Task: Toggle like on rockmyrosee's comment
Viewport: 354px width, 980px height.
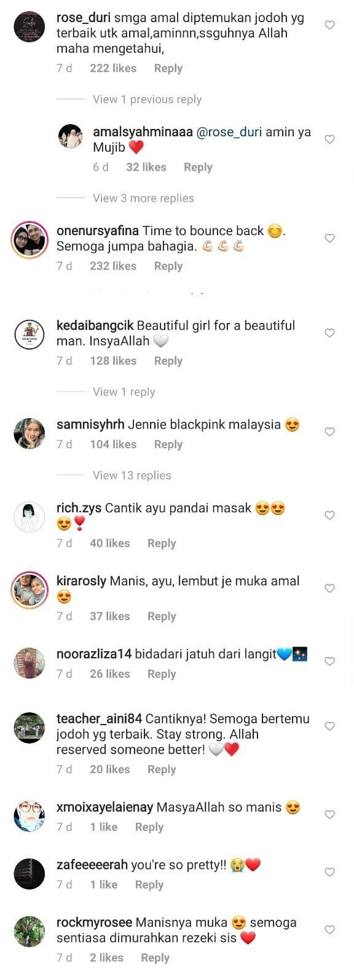Action: tap(329, 930)
